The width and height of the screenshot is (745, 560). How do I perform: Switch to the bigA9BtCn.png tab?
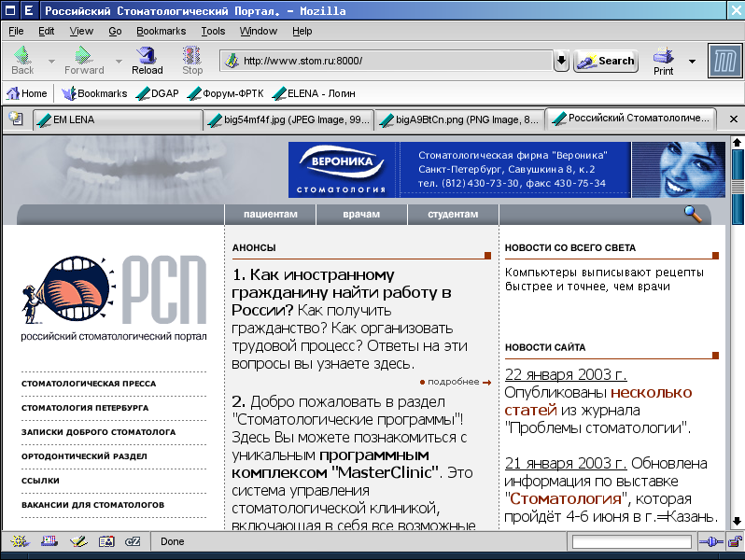coord(457,119)
